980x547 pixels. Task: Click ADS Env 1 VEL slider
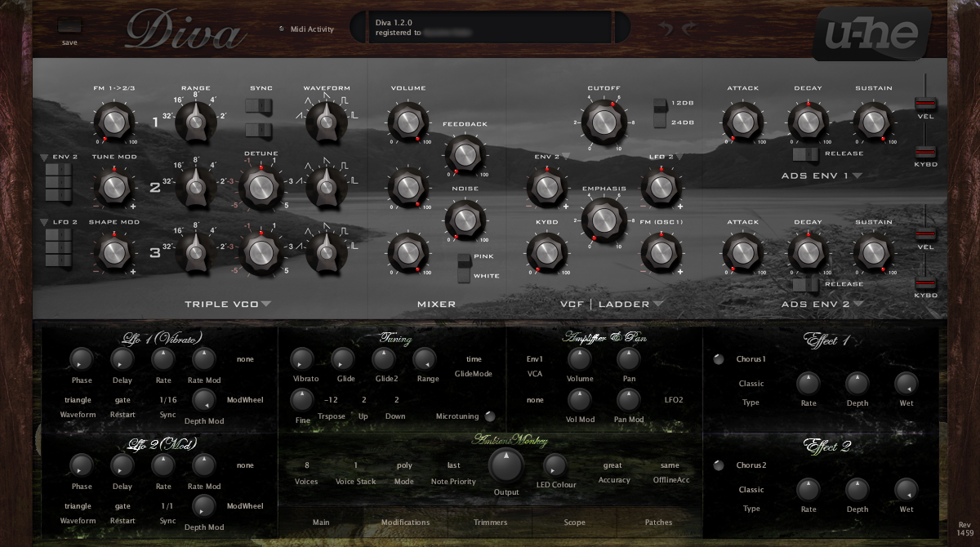pyautogui.click(x=924, y=105)
